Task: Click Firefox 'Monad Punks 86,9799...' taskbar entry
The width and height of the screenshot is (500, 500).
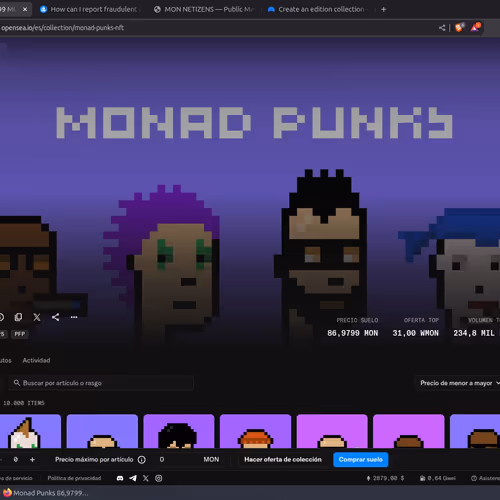Action: pyautogui.click(x=46, y=493)
